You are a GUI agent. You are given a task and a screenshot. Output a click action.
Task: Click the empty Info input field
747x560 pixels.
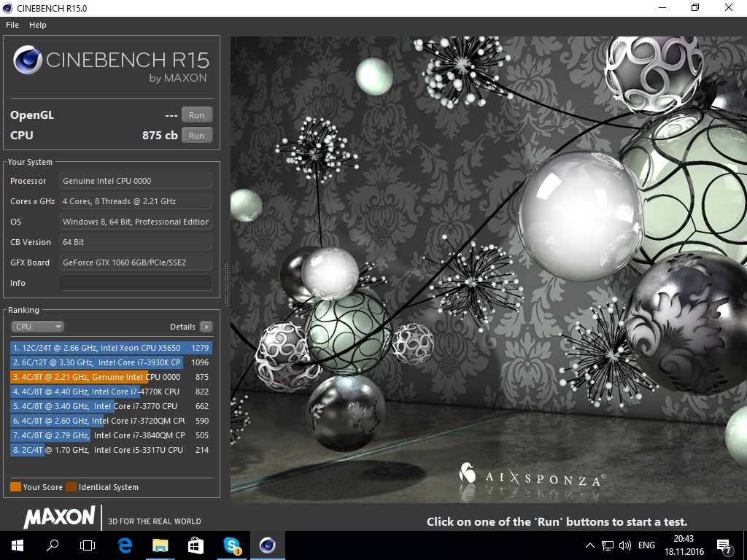(135, 283)
